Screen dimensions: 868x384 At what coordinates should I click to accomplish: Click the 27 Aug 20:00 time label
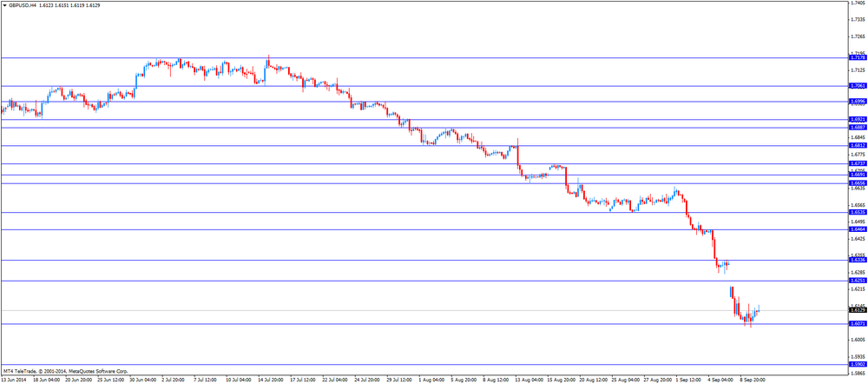(656, 381)
